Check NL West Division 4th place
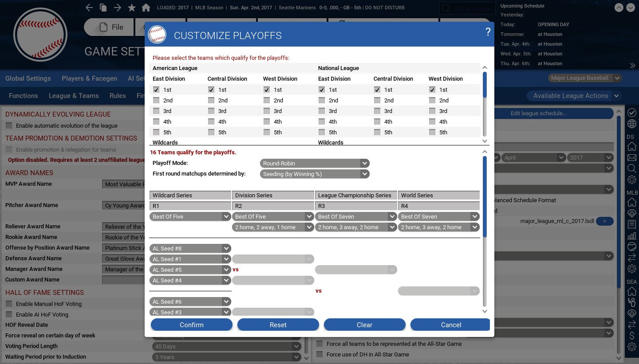Image resolution: width=639 pixels, height=364 pixels. pos(432,121)
